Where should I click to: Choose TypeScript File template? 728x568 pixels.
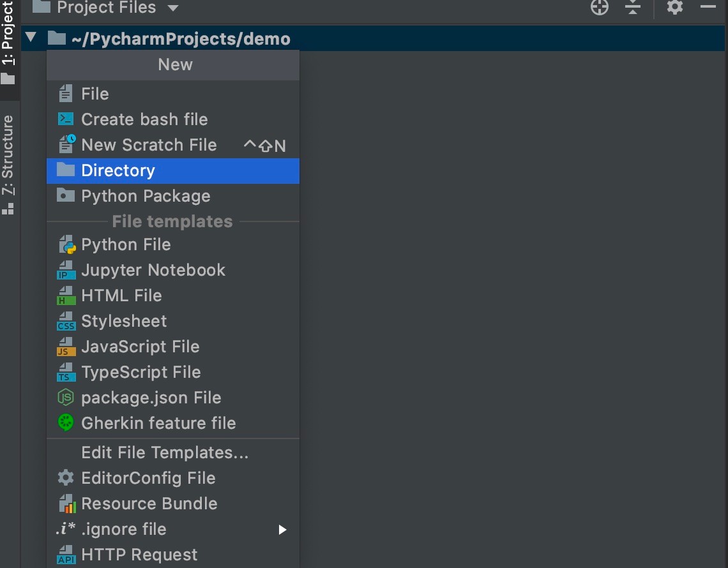(x=173, y=372)
